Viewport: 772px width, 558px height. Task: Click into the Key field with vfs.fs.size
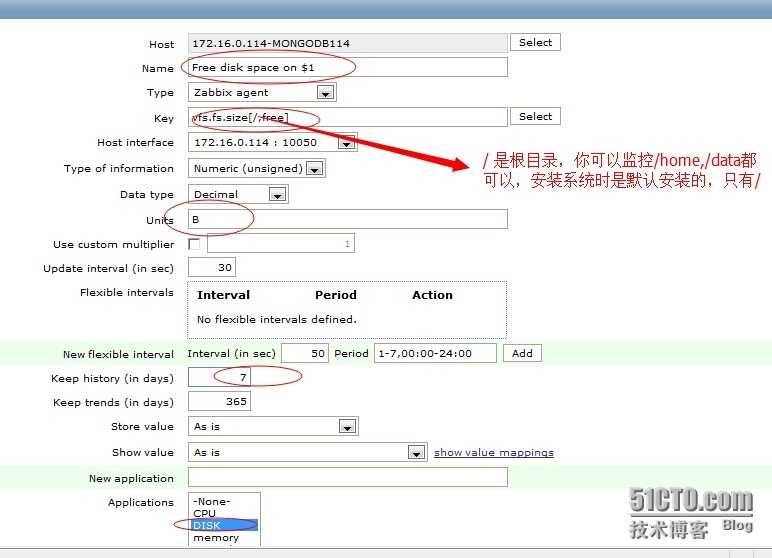[x=348, y=117]
